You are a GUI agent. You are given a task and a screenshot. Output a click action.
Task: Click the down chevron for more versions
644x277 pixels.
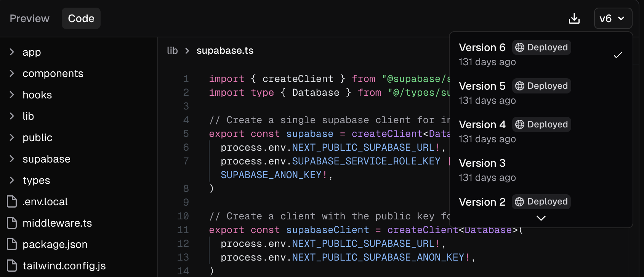(541, 218)
